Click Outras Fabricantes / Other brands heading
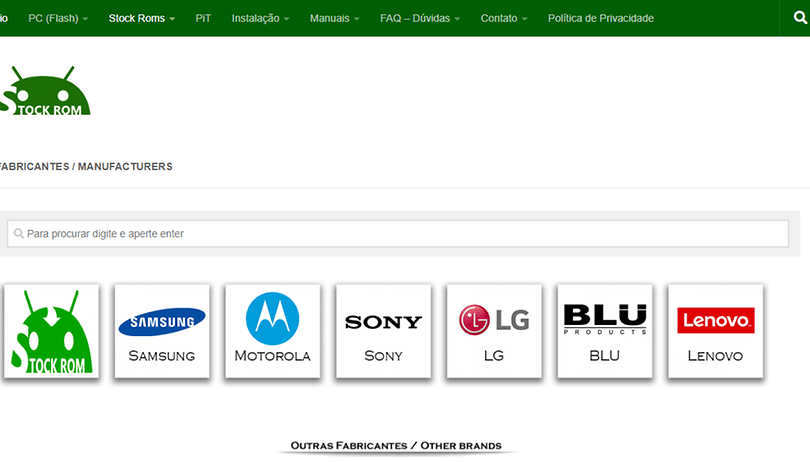 coord(396,445)
